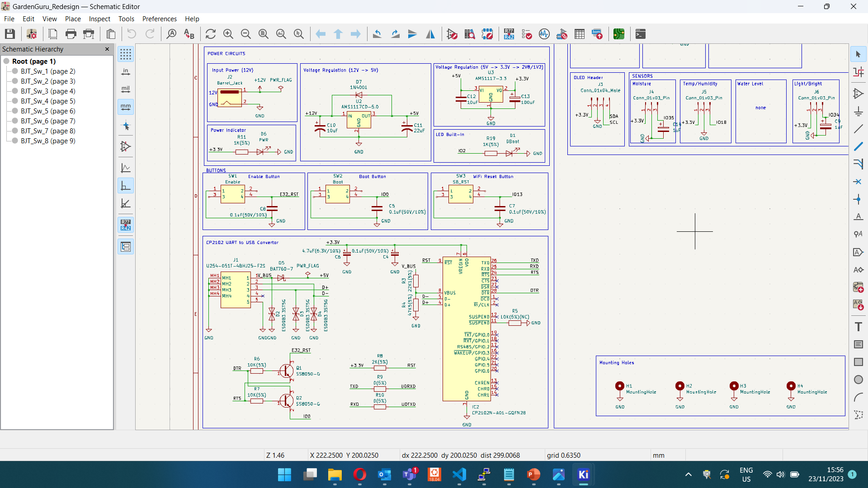Save the schematic with the floppy icon
This screenshot has width=868, height=488.
tap(10, 34)
